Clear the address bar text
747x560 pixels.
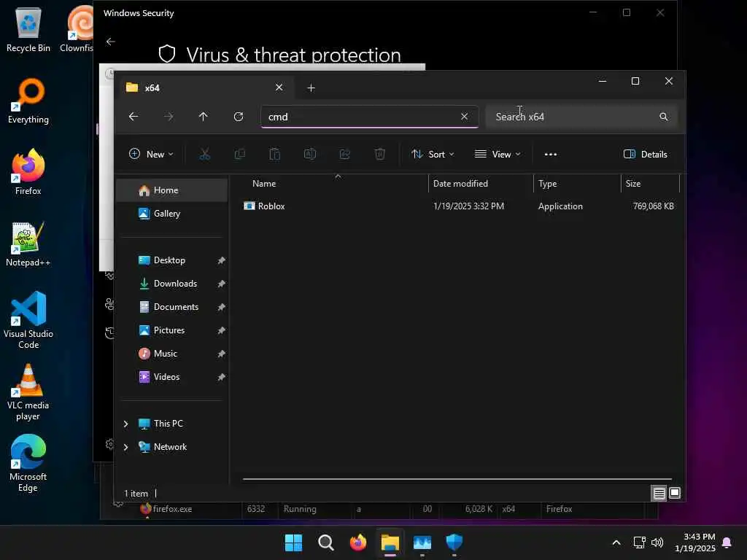coord(465,117)
